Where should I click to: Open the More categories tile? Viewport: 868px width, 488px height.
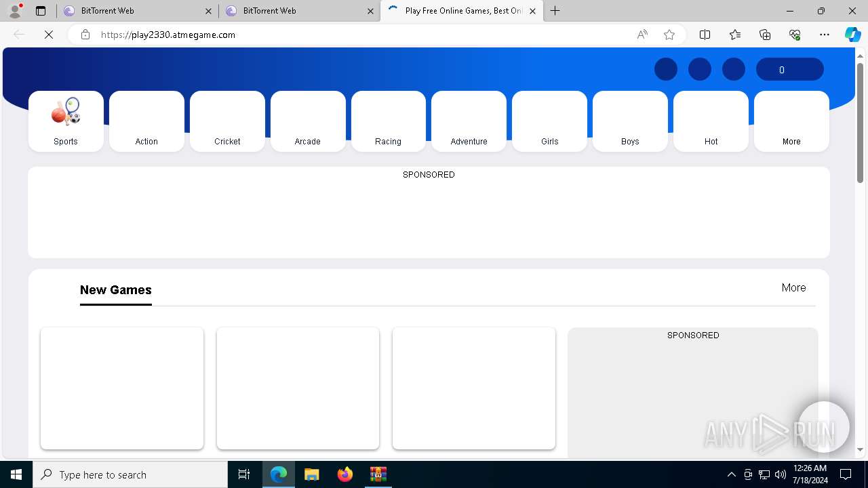(x=791, y=121)
